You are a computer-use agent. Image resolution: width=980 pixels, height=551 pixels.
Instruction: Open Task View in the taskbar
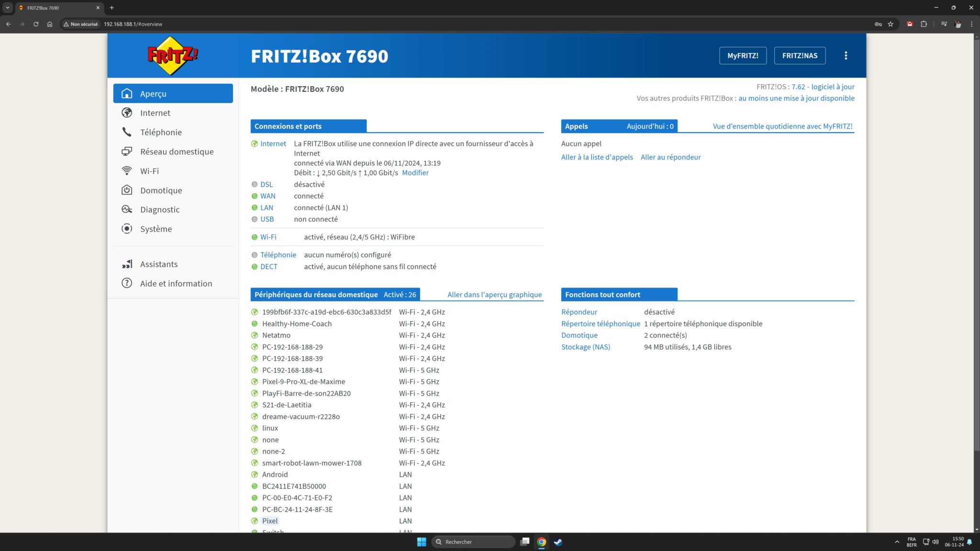click(x=525, y=542)
